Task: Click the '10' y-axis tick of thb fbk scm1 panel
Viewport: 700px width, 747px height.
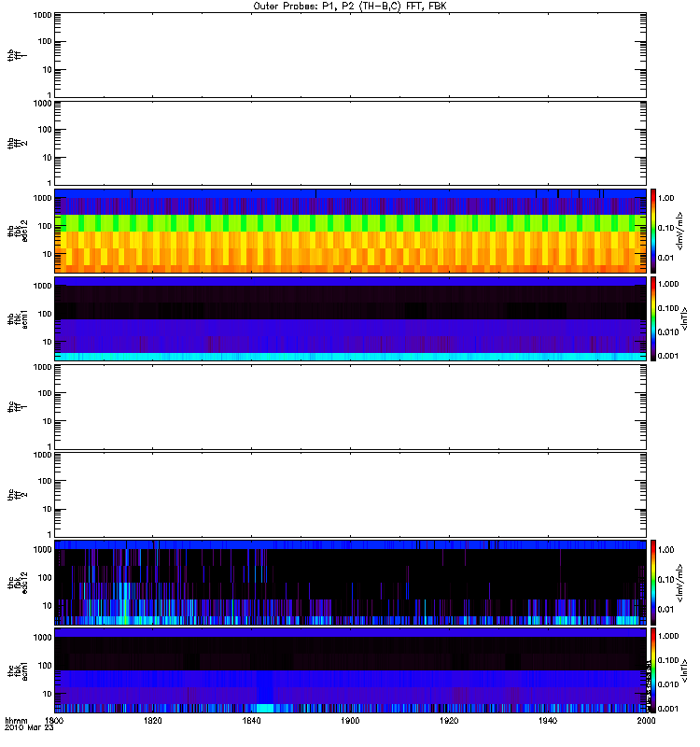Action: tap(48, 342)
